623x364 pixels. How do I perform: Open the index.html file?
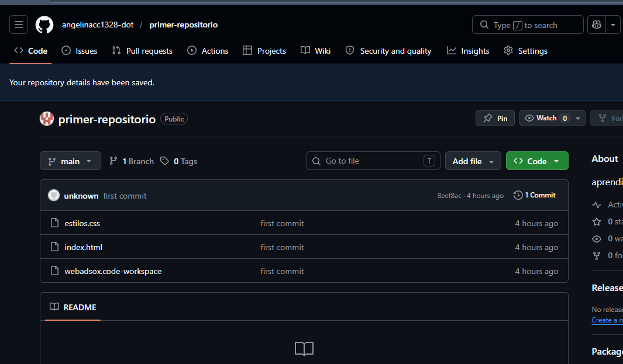[x=84, y=247]
